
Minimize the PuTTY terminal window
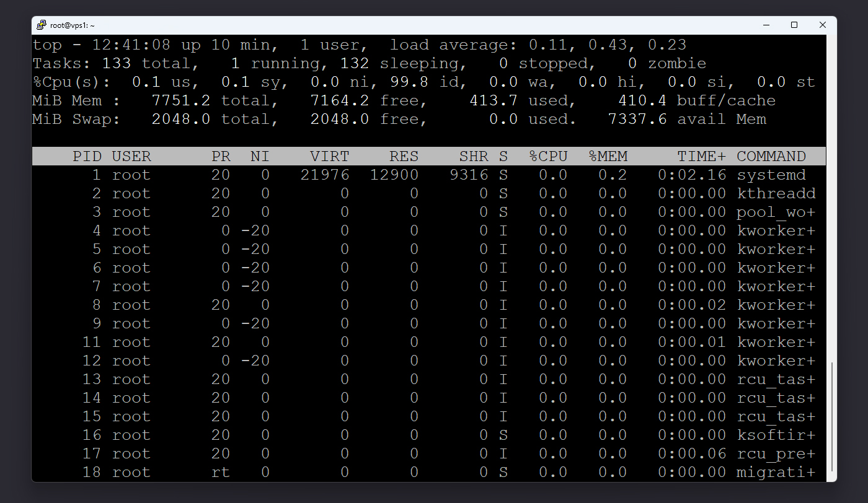(x=766, y=25)
